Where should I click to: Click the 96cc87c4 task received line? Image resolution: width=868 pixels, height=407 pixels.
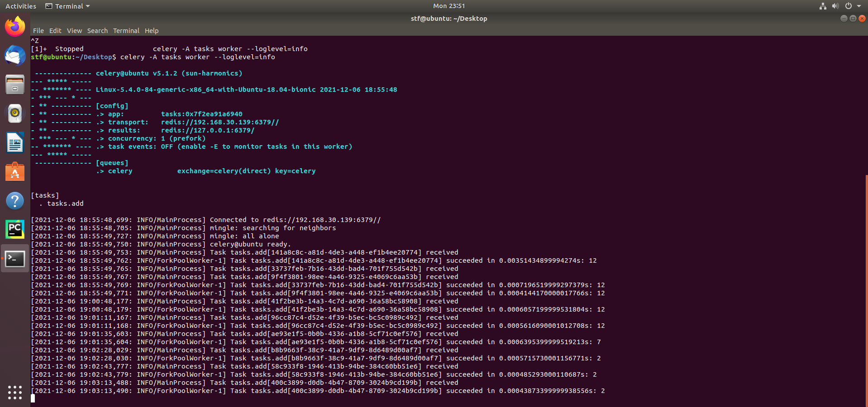coord(244,317)
